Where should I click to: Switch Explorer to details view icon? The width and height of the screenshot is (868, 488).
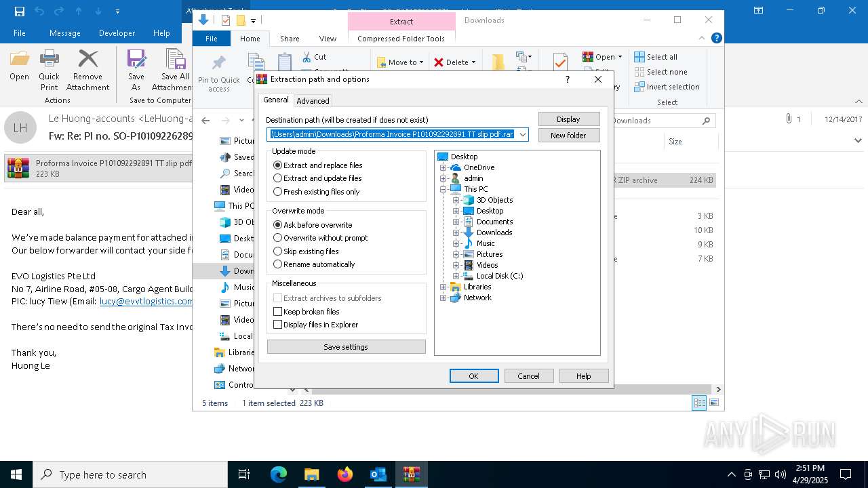coord(699,403)
